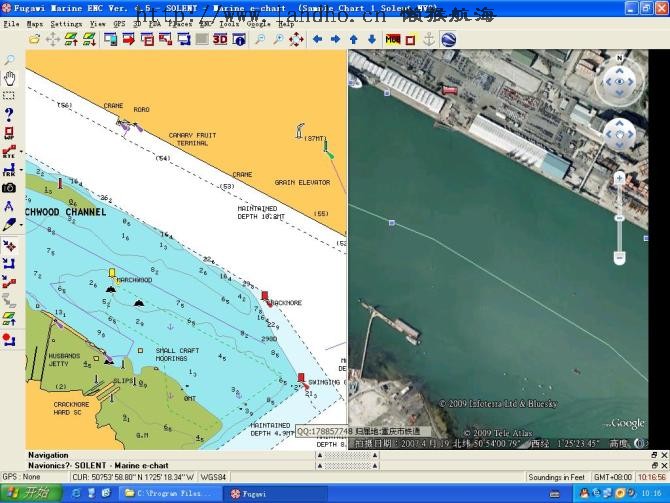
Task: Click the Navigation panel horizontal scrollbar
Action: pyautogui.click(x=347, y=455)
